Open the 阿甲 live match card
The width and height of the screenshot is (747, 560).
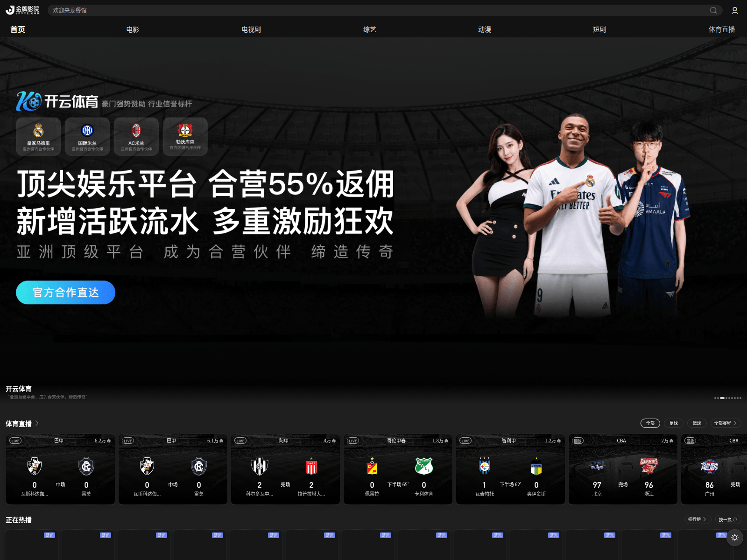tap(285, 469)
